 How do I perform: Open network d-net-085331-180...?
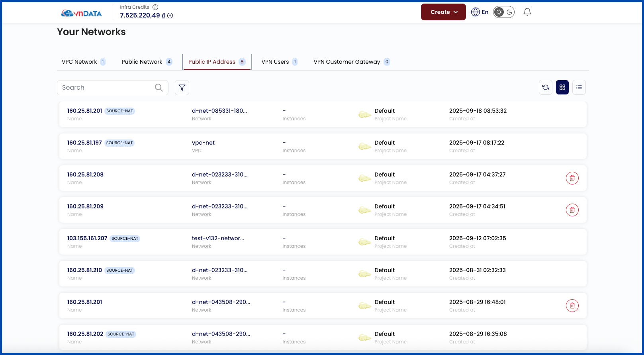[219, 111]
